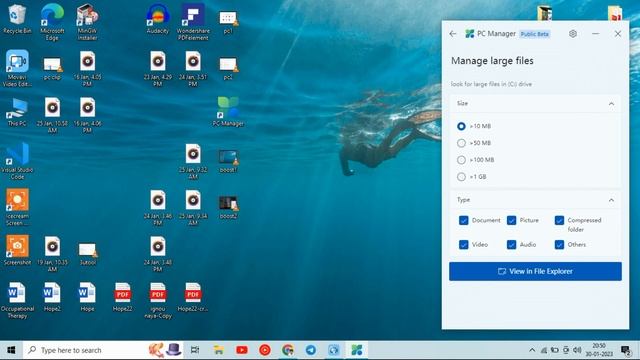Open Telegram from the taskbar
This screenshot has width=640, height=360.
pos(311,350)
